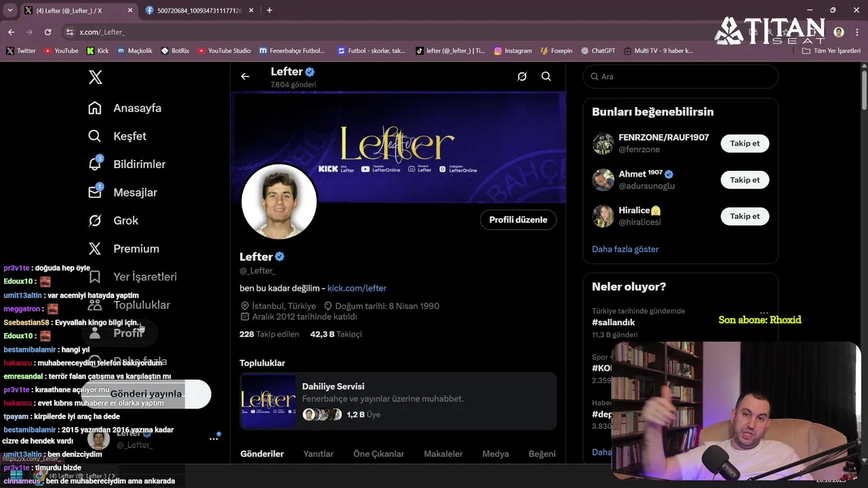Screen dimensions: 868x488
Task: Open Futbol - skorlar bookmark
Action: click(x=372, y=51)
